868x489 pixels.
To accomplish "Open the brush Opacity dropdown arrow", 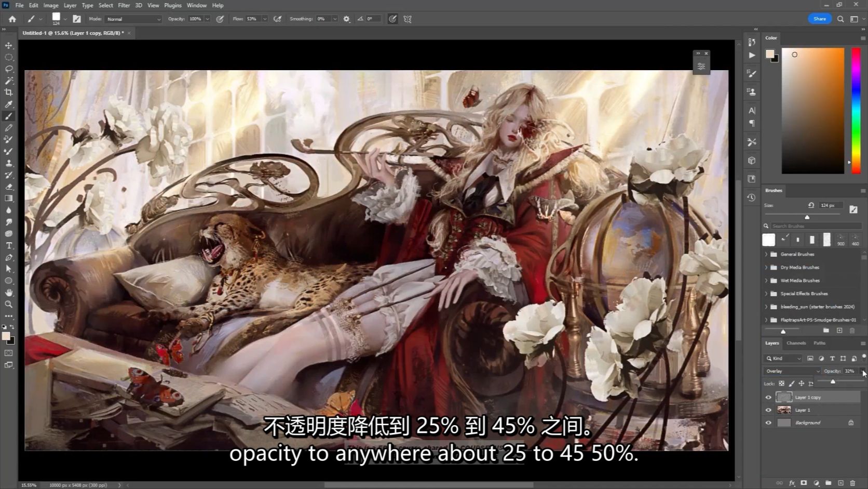I will (x=207, y=19).
